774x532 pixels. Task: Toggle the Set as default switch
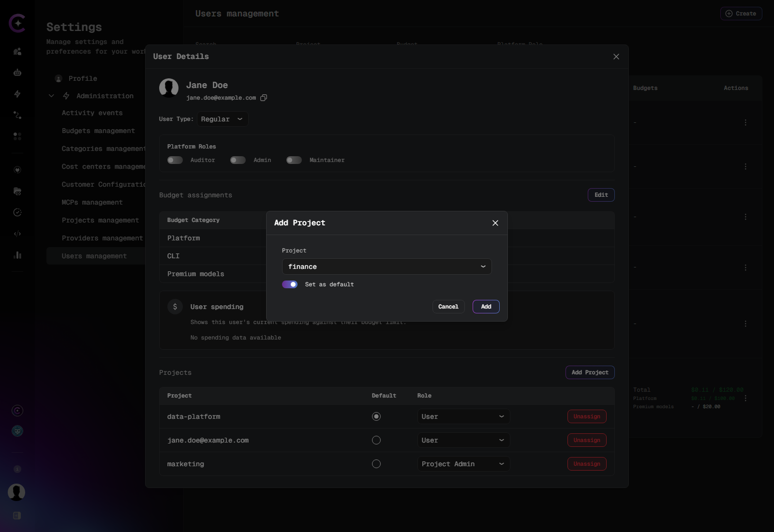[290, 284]
